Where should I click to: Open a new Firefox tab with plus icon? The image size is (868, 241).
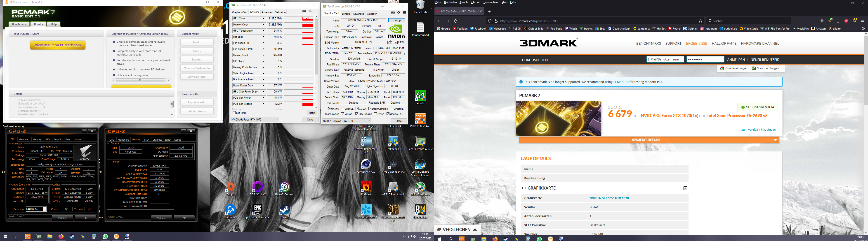pyautogui.click(x=489, y=12)
